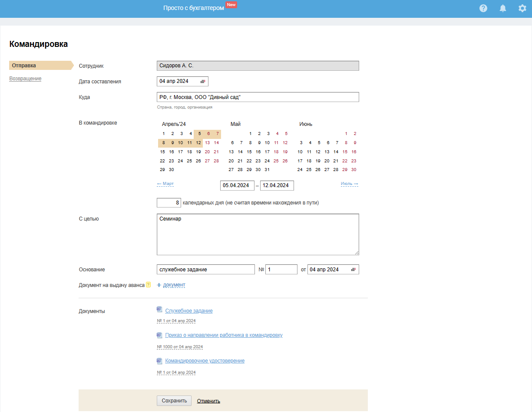The height and width of the screenshot is (412, 532).
Task: Open the notifications bell icon
Action: [x=503, y=8]
